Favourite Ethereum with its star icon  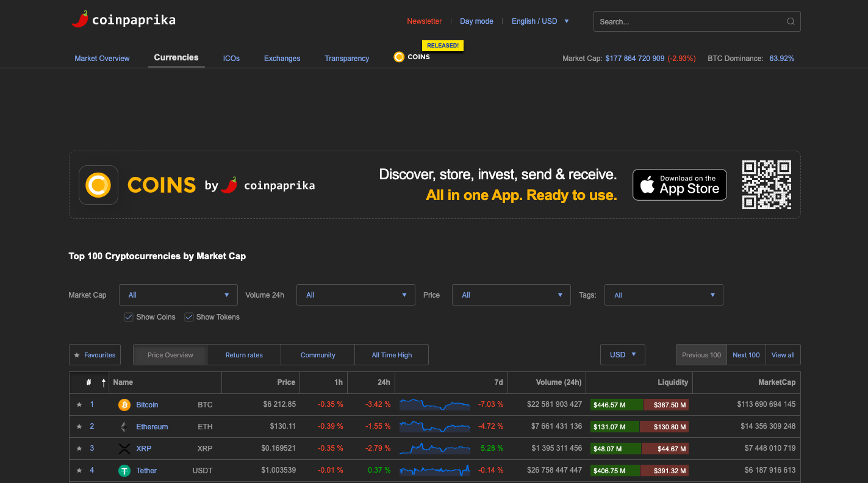(x=79, y=426)
